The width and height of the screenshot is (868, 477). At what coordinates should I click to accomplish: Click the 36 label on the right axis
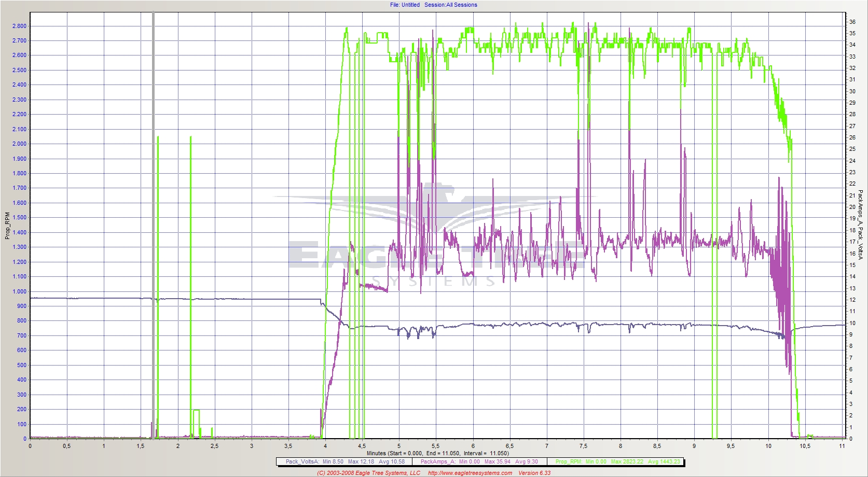(x=852, y=22)
